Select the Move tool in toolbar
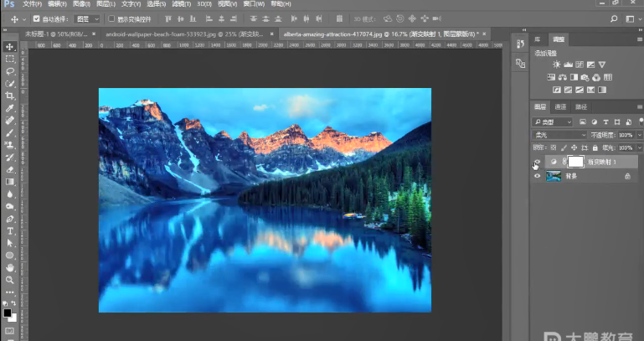This screenshot has height=341, width=644. pyautogui.click(x=10, y=47)
